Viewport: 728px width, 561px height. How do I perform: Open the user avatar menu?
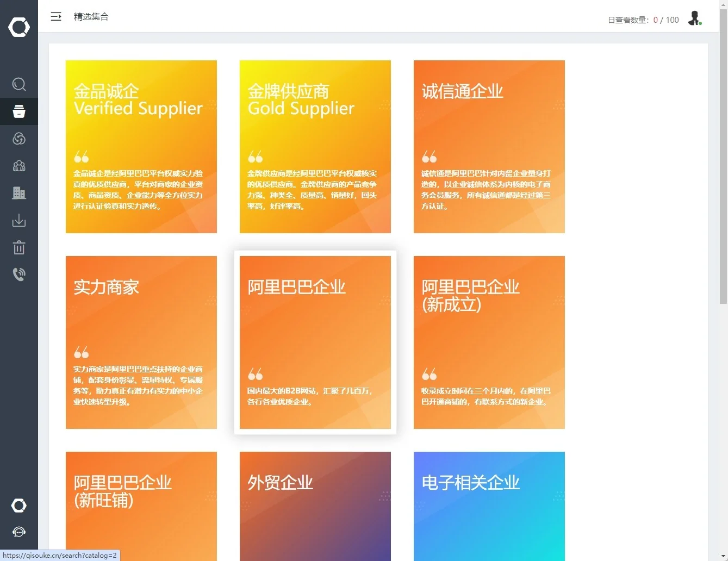click(694, 18)
